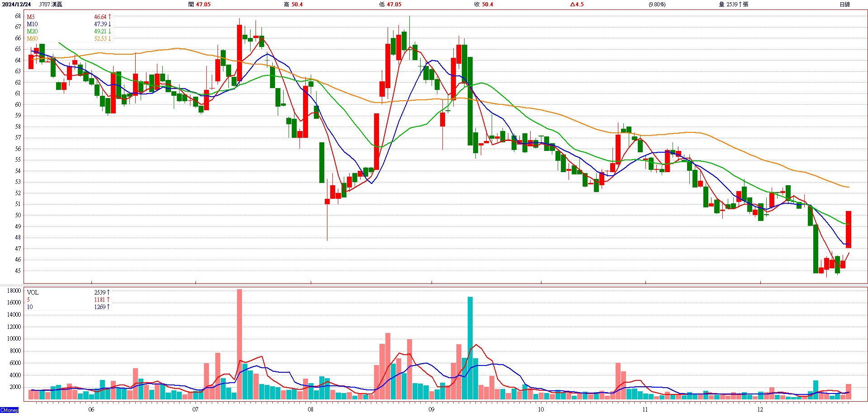This screenshot has height=417, width=868.
Task: Click the △4.5 price change value
Action: click(577, 5)
